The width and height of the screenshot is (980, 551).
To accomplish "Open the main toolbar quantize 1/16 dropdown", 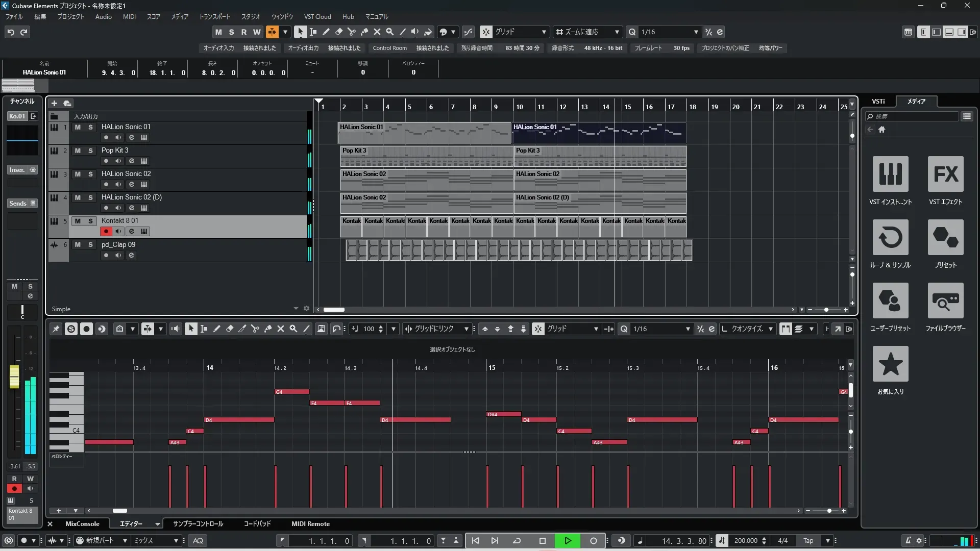I will pyautogui.click(x=696, y=32).
